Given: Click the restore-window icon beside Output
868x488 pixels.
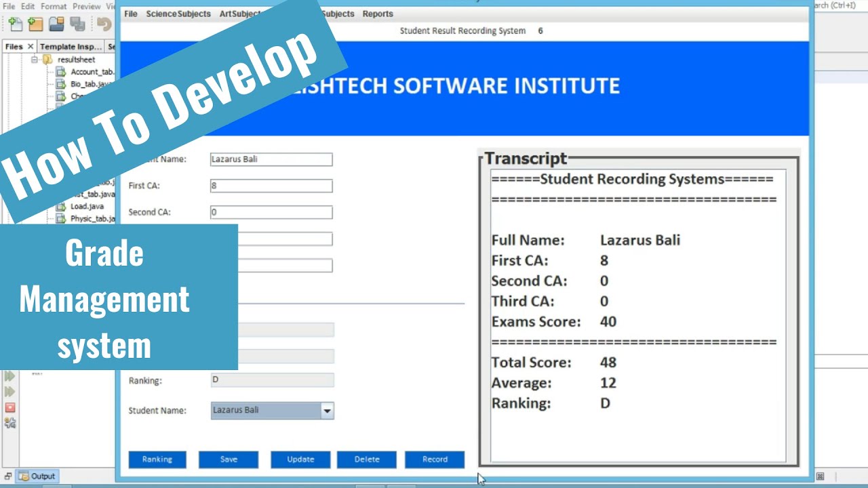Looking at the screenshot, I should (7, 476).
